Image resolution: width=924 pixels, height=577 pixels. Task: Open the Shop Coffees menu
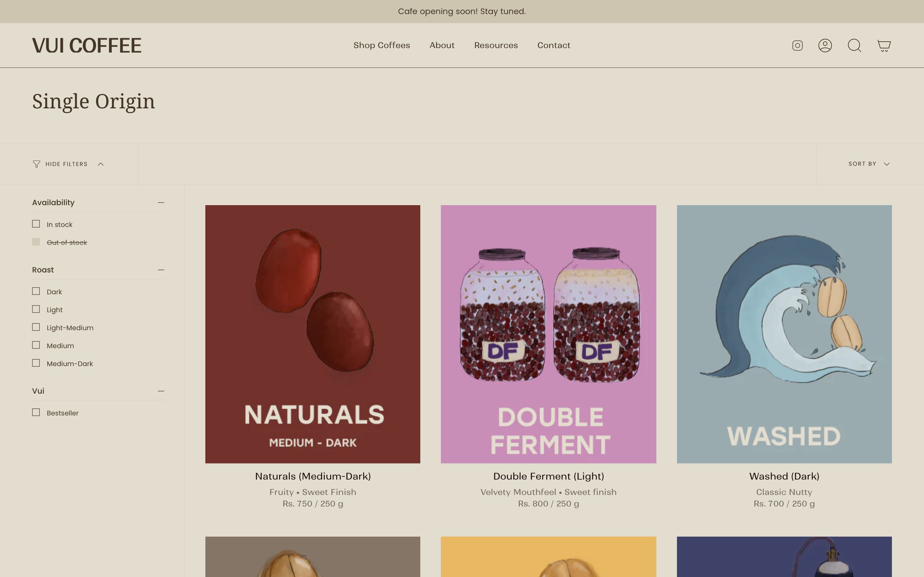pos(381,46)
